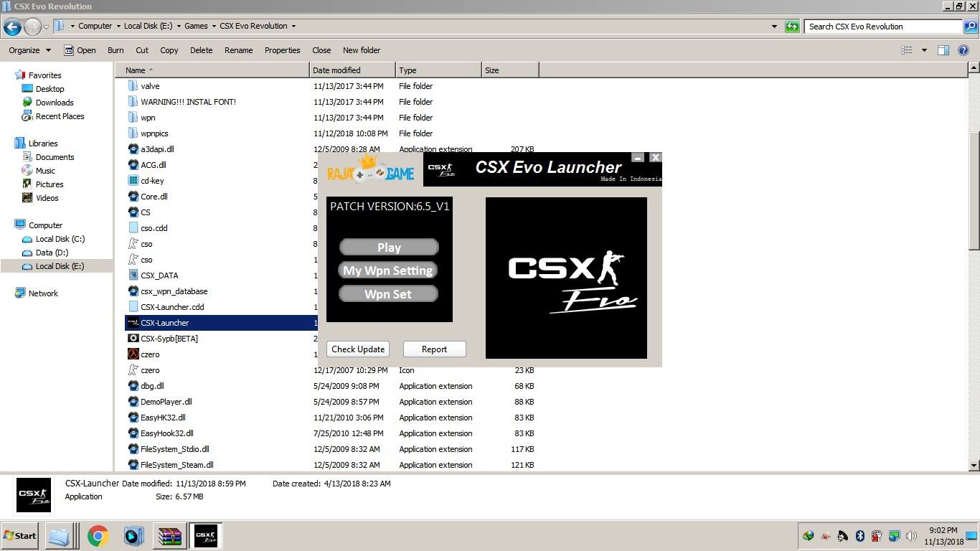Click the change view icon
Image resolution: width=980 pixels, height=551 pixels.
point(907,50)
